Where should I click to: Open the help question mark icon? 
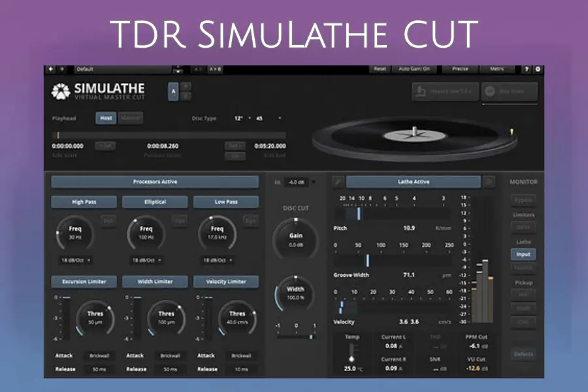click(527, 69)
